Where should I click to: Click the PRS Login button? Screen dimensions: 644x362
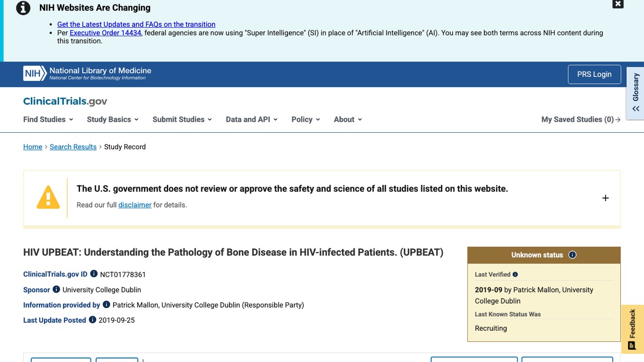pyautogui.click(x=594, y=74)
